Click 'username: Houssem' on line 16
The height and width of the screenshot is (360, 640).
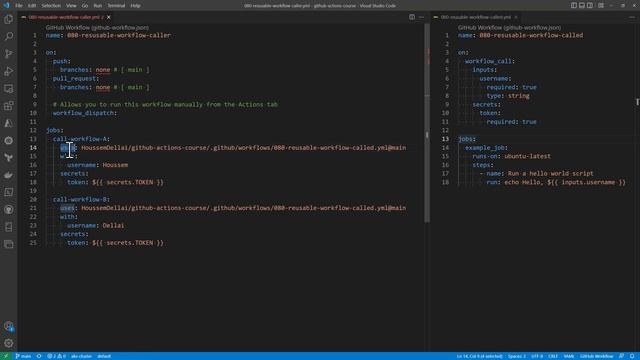click(x=98, y=165)
